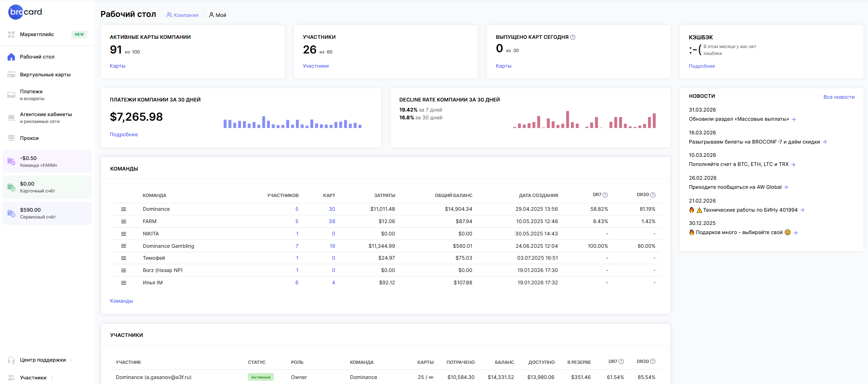Viewport: 868px width, 384px height.
Task: Click the Proxy server icon in sidebar
Action: [x=11, y=138]
